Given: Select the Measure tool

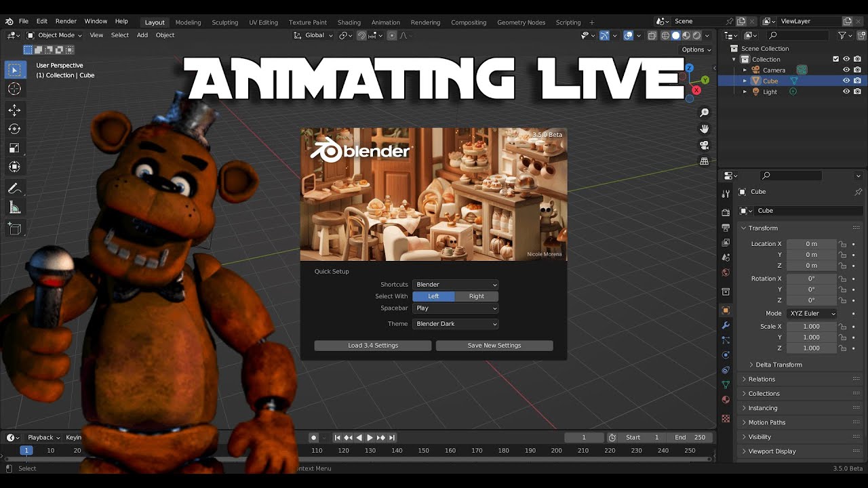Looking at the screenshot, I should [14, 207].
